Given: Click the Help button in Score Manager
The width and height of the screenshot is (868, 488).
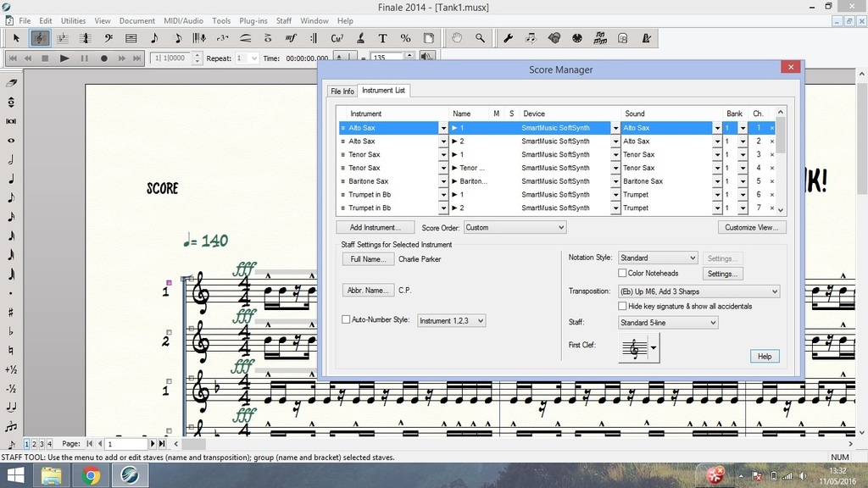Looking at the screenshot, I should click(765, 357).
